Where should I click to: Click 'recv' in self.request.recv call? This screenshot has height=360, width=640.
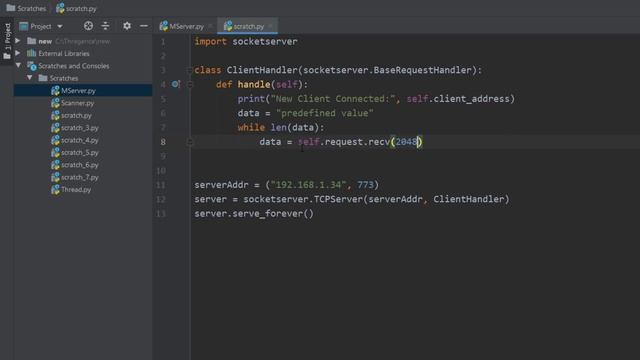pyautogui.click(x=379, y=142)
